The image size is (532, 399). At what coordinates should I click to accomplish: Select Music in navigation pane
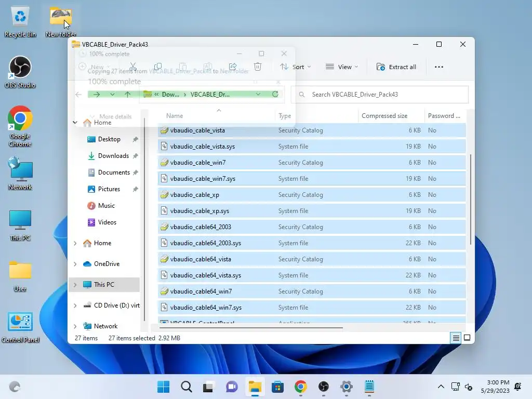point(106,206)
